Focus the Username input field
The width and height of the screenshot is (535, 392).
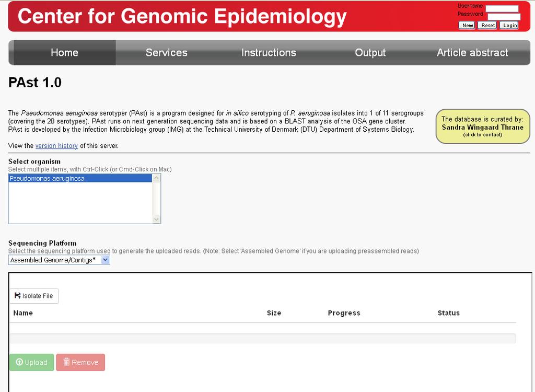(502, 8)
